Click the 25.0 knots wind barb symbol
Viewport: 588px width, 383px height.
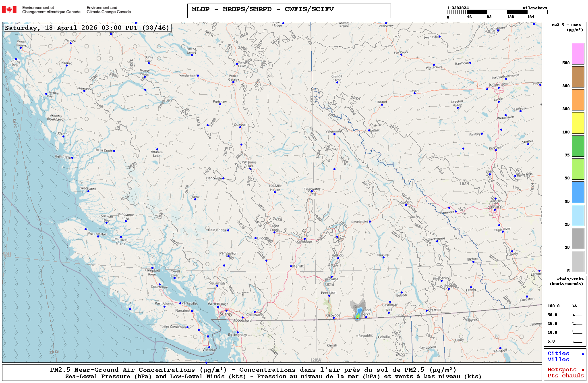(x=577, y=324)
